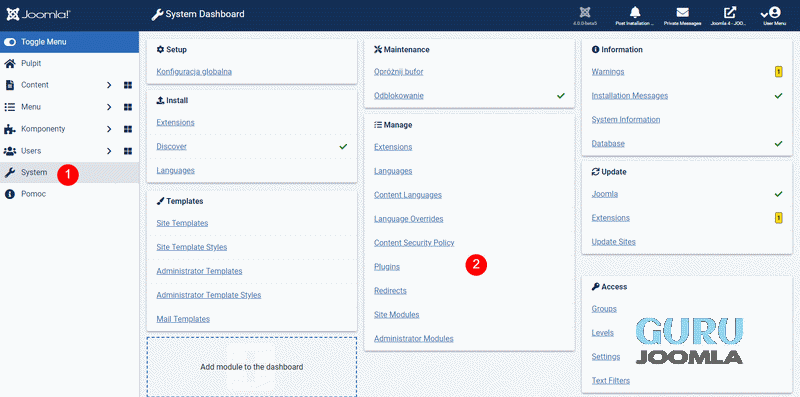The image size is (800, 397).
Task: Open Extensions link under Manage
Action: coord(393,147)
